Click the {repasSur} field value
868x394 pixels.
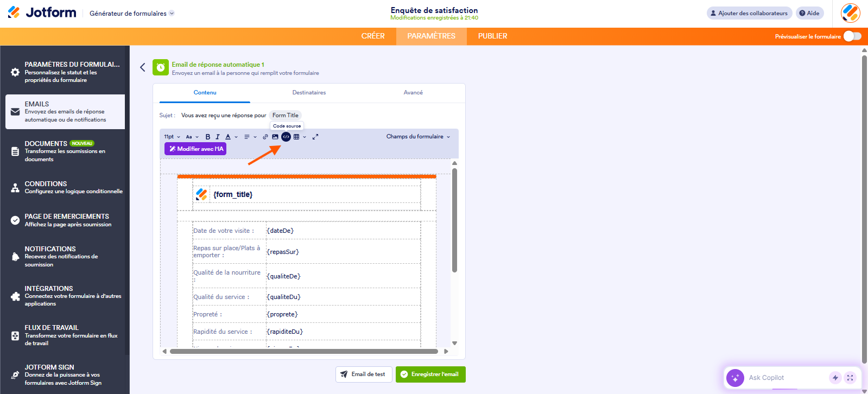[x=283, y=252]
